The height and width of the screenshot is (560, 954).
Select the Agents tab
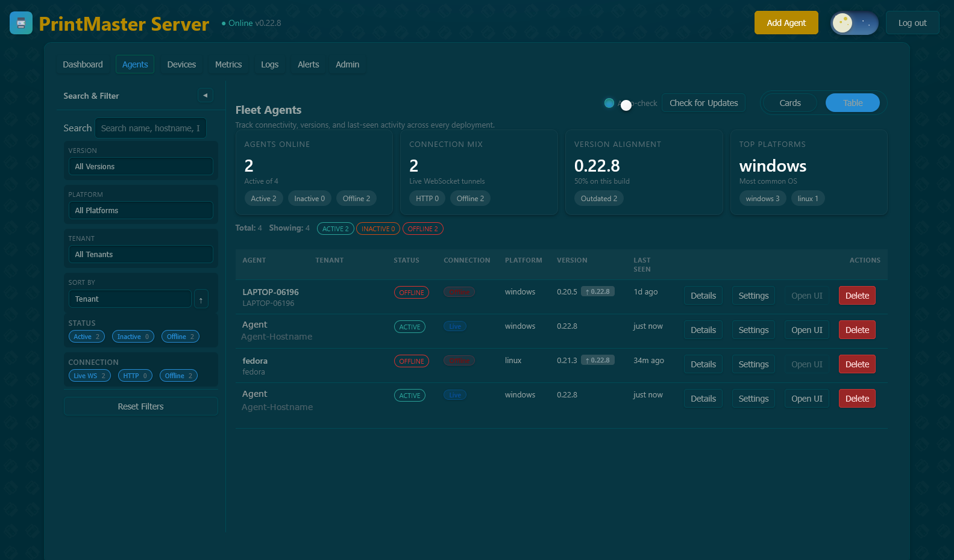pos(135,64)
